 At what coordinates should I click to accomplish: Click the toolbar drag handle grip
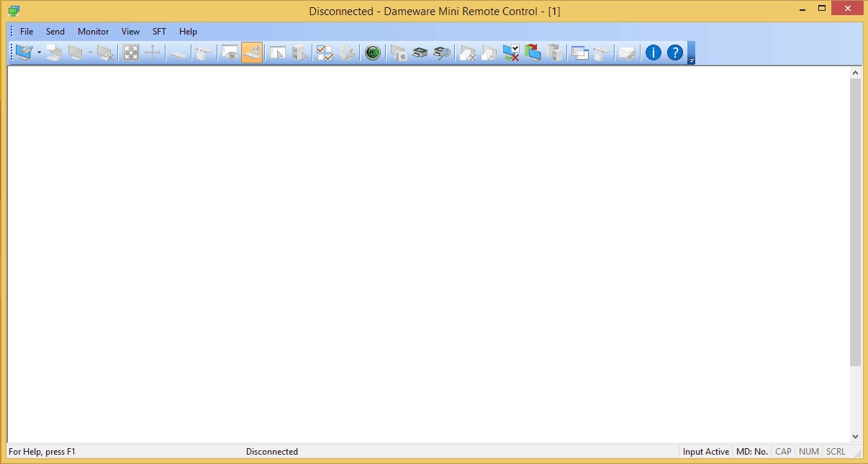(x=12, y=53)
